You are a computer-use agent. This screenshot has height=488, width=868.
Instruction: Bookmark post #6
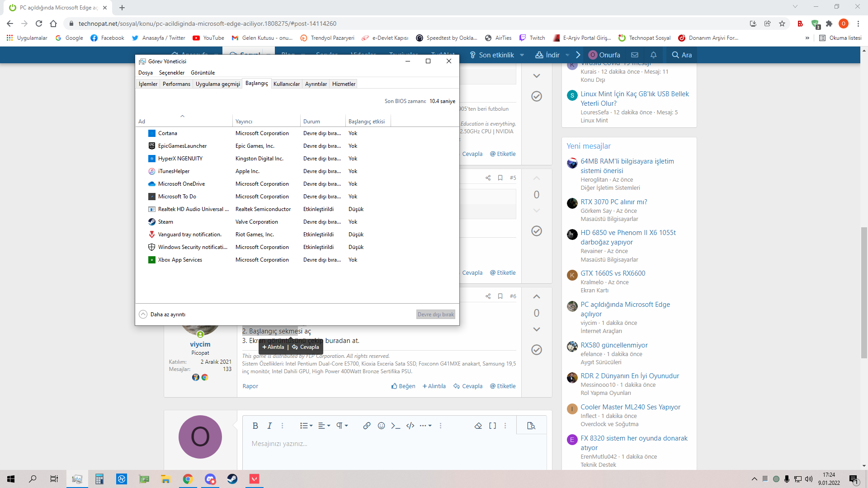click(500, 296)
